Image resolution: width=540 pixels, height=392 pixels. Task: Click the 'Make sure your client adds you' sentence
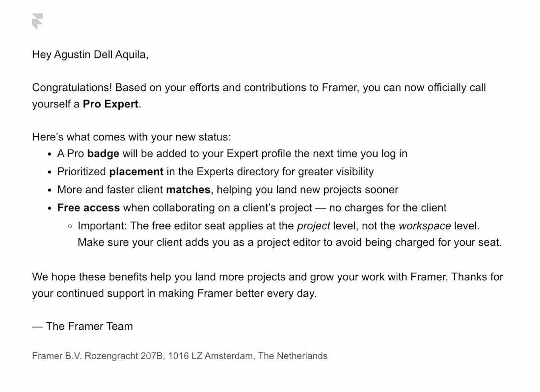[290, 243]
